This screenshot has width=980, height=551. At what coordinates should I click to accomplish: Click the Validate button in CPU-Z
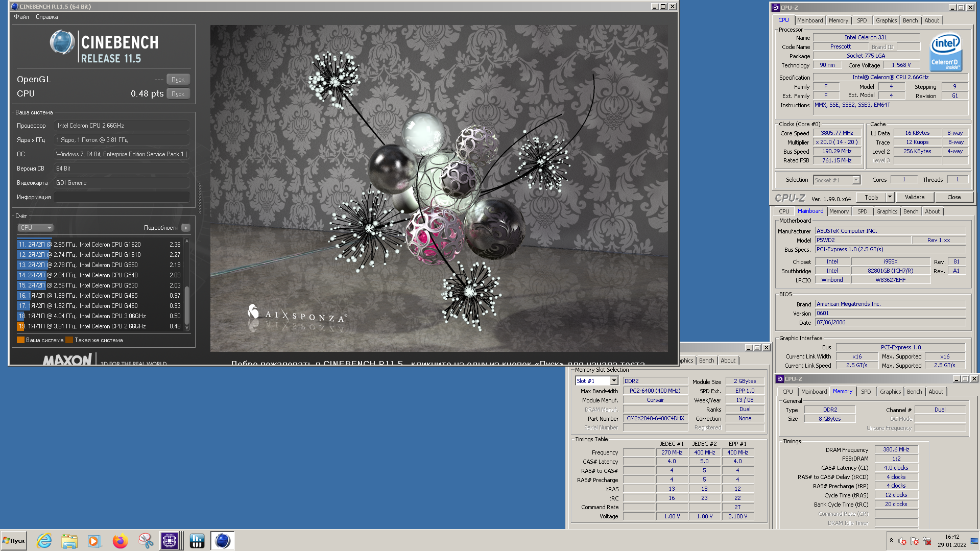tap(914, 197)
